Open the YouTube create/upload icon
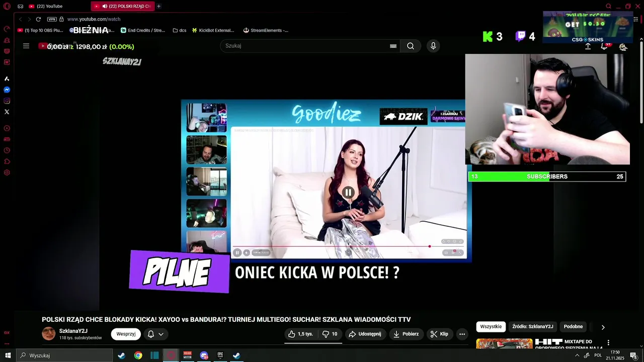Screen dimensions: 644x362 (x=588, y=46)
